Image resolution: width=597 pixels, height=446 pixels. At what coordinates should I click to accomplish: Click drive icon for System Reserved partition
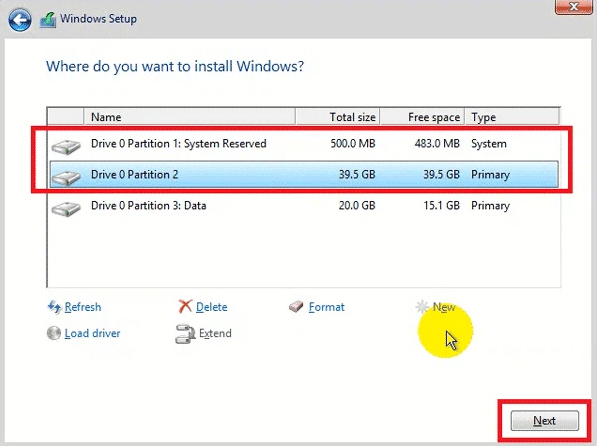coord(66,146)
